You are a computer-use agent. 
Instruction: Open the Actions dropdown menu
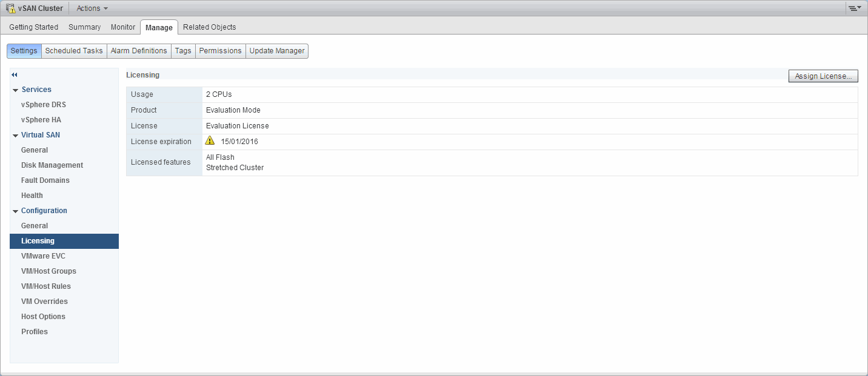[x=92, y=8]
